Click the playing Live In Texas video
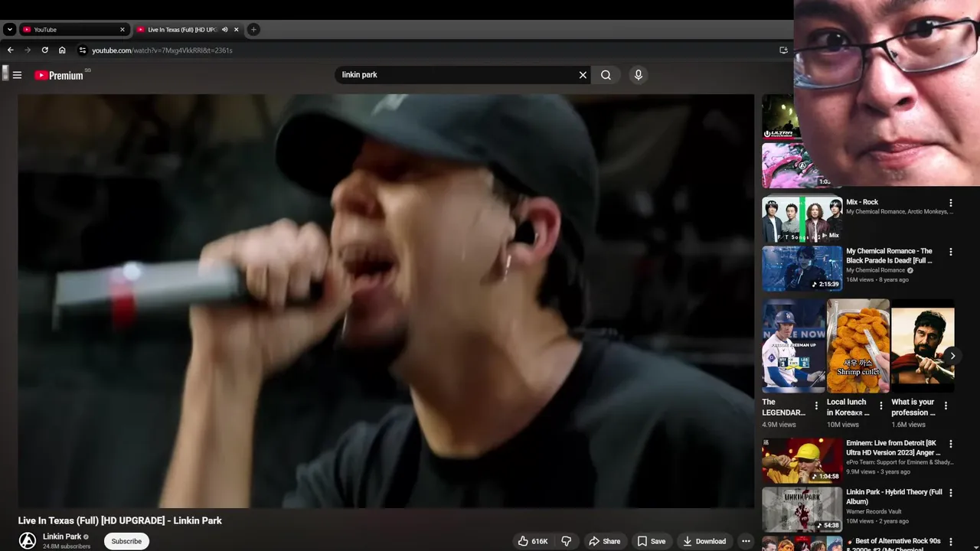This screenshot has width=980, height=551. tap(386, 301)
